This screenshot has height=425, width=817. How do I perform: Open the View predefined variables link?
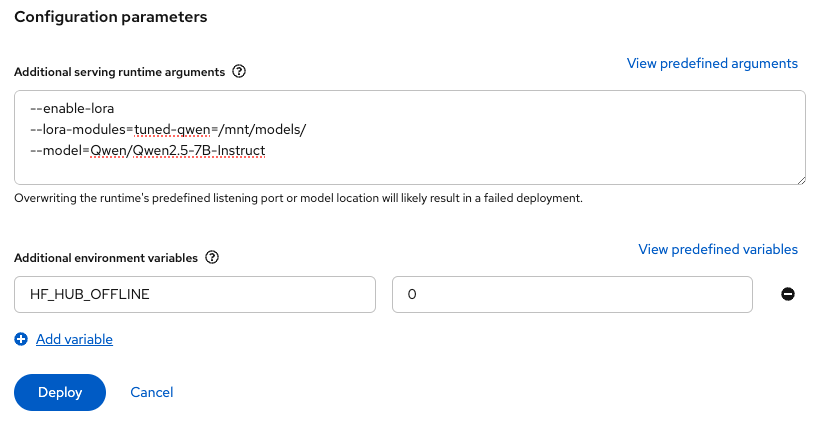click(718, 249)
